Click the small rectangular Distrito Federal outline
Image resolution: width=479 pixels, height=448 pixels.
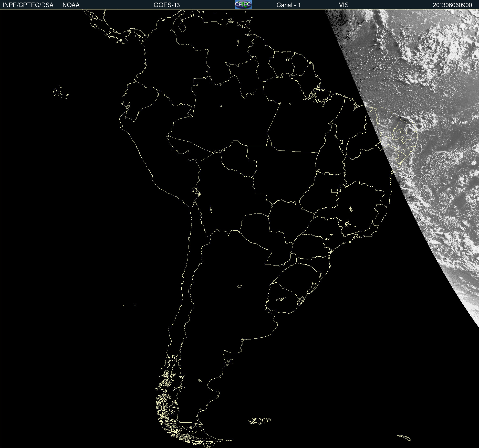click(x=334, y=190)
